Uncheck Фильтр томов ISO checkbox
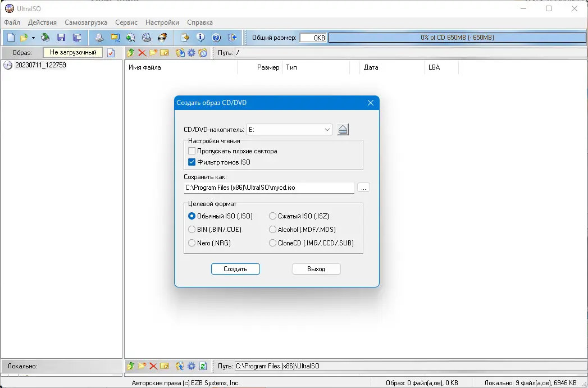This screenshot has width=588, height=388. [x=192, y=162]
